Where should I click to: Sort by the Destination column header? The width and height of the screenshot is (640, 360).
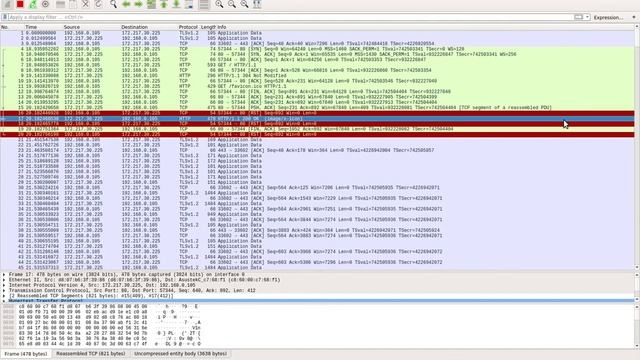click(x=134, y=27)
